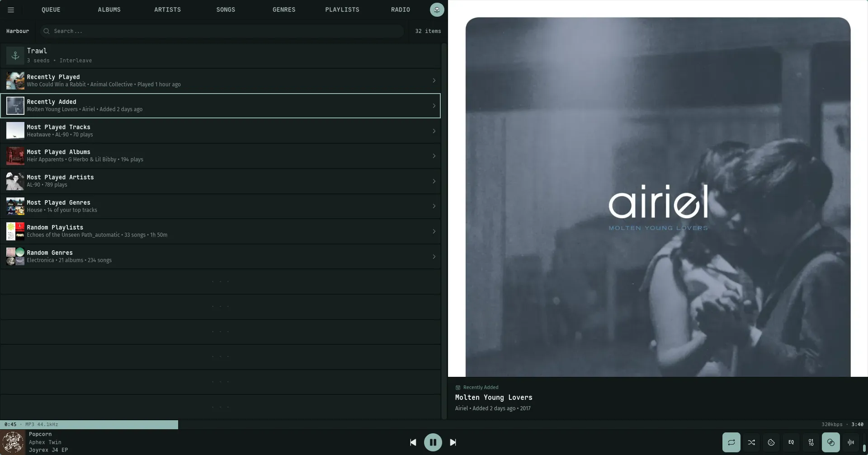Image resolution: width=868 pixels, height=455 pixels.
Task: Click the Popcorn track title in player
Action: (x=40, y=434)
